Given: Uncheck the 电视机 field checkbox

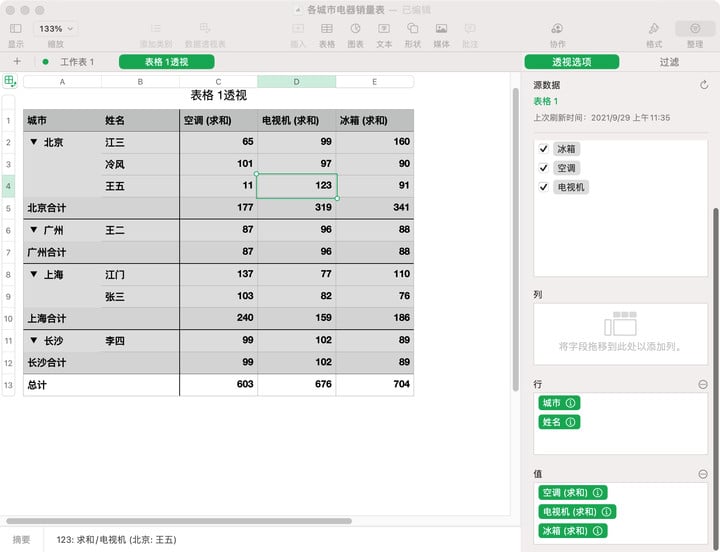Looking at the screenshot, I should 543,187.
